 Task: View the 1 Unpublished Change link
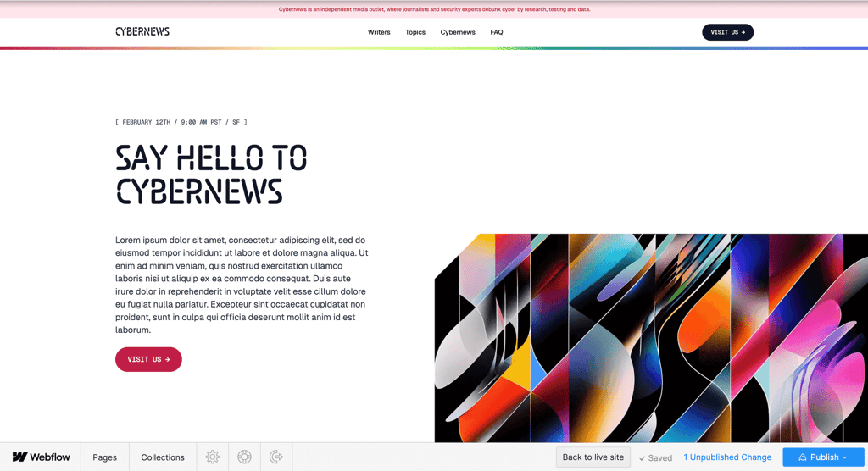727,457
